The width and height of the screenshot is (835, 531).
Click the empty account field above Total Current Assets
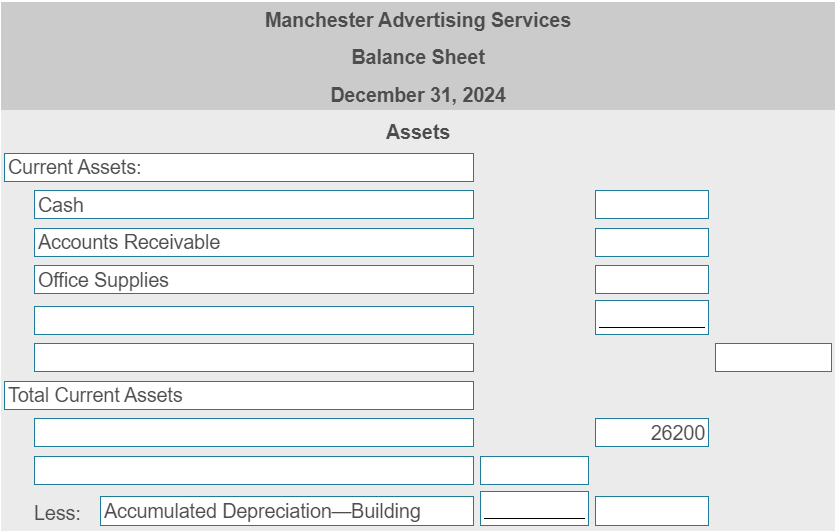click(253, 357)
